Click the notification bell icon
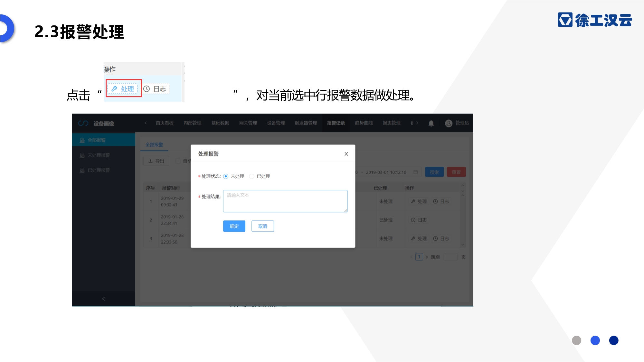Screen dimensions: 644x362 (431, 123)
